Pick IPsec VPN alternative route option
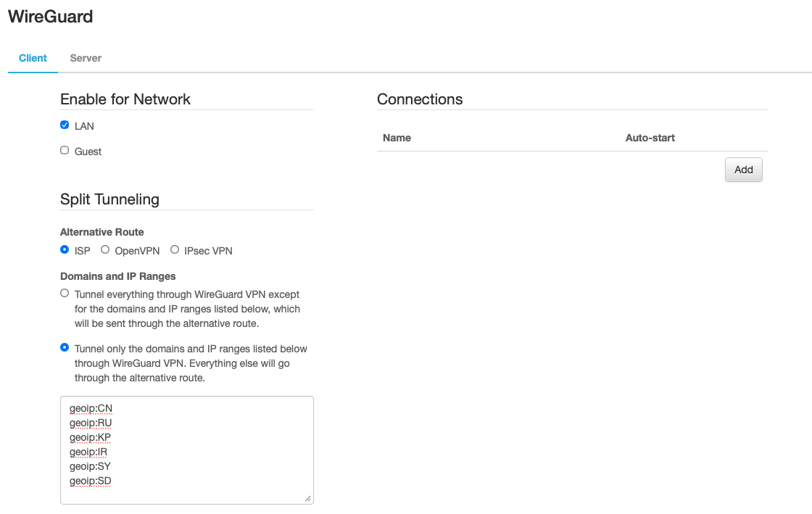 coord(175,250)
